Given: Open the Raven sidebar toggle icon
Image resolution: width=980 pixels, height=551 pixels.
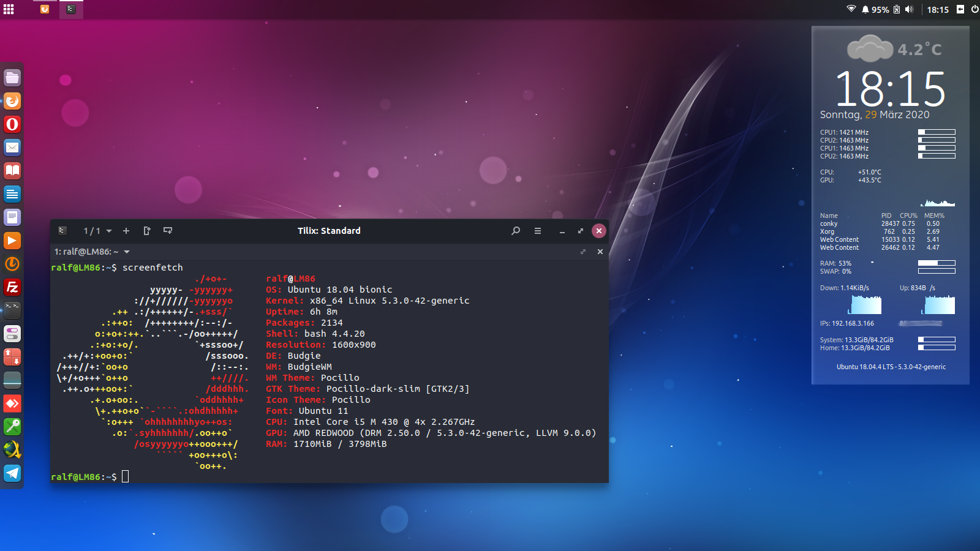Looking at the screenshot, I should tap(960, 9).
